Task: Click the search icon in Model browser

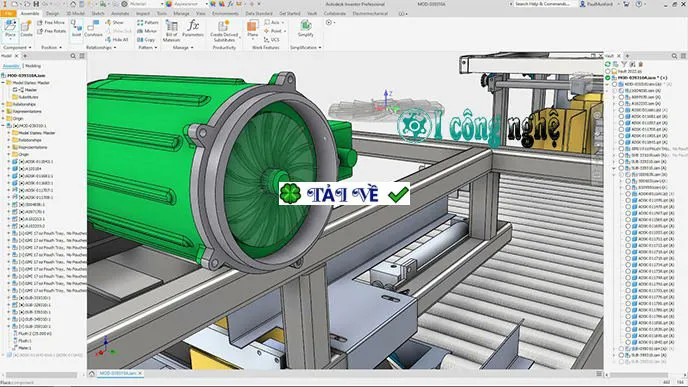Action: (73, 56)
